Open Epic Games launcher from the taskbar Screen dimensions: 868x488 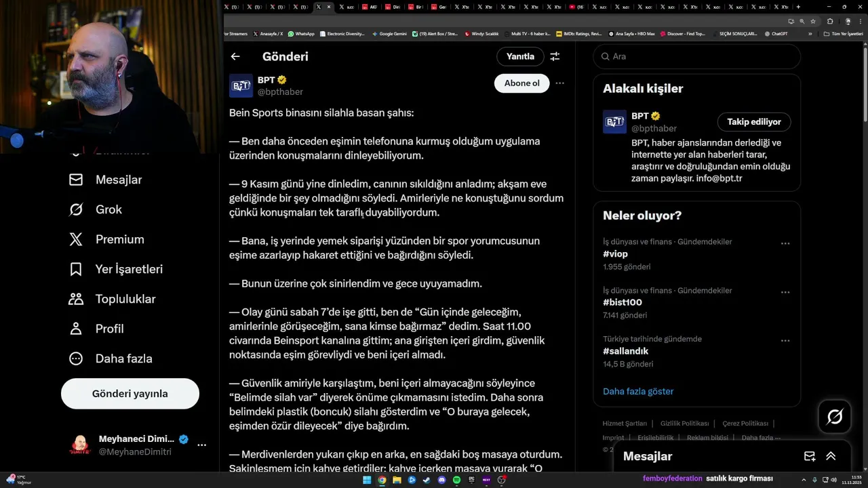point(471,480)
